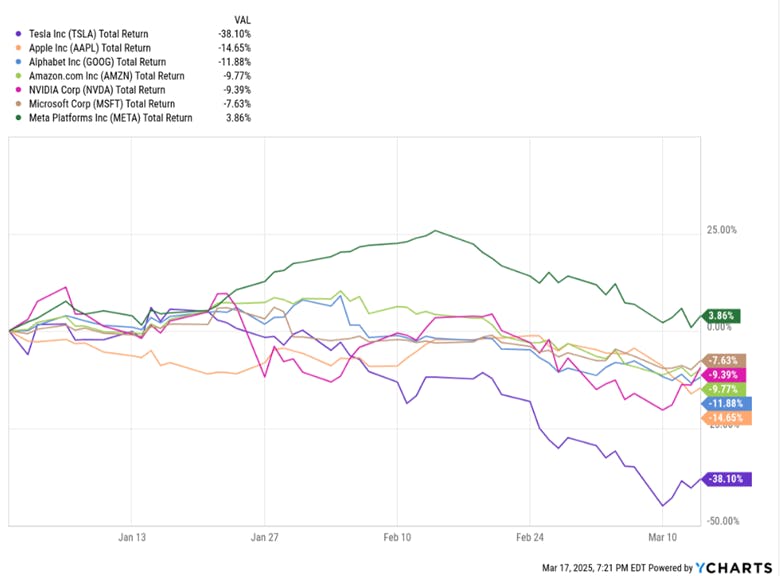Viewport: 780px width, 576px height.
Task: Click the -38.10% end tag on chart
Action: click(x=726, y=478)
